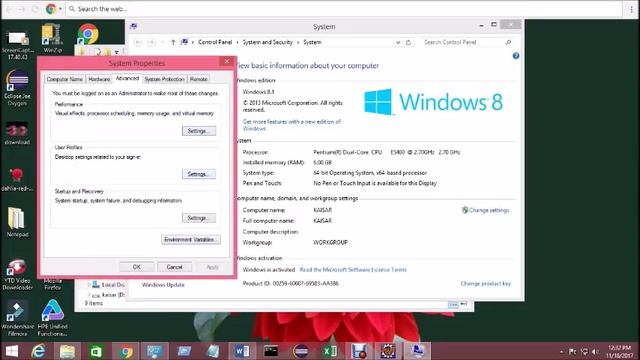
Task: Launch YTD Video Downloader shortcut
Action: click(17, 274)
